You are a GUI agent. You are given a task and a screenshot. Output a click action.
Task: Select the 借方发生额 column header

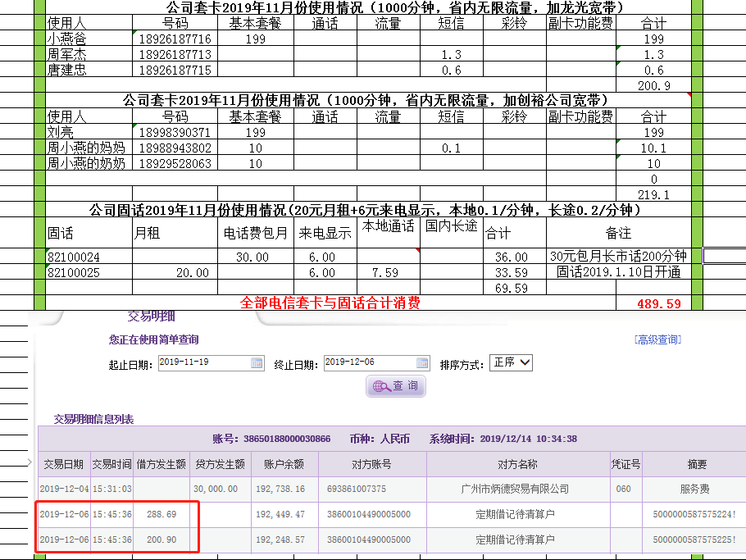[x=161, y=464]
